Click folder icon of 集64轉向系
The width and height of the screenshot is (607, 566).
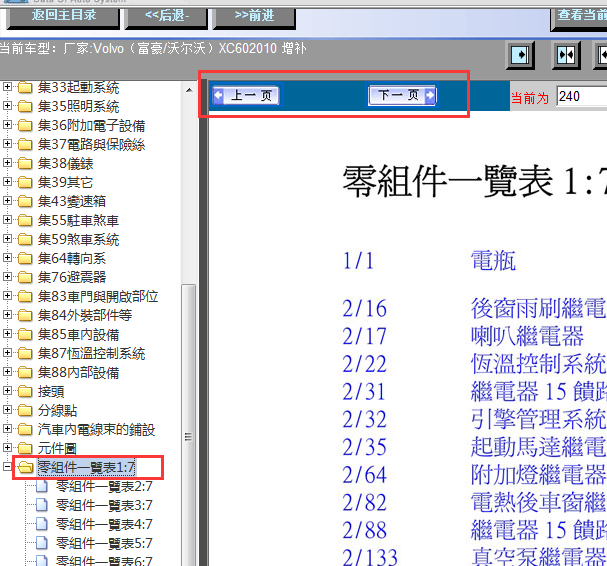click(x=25, y=258)
